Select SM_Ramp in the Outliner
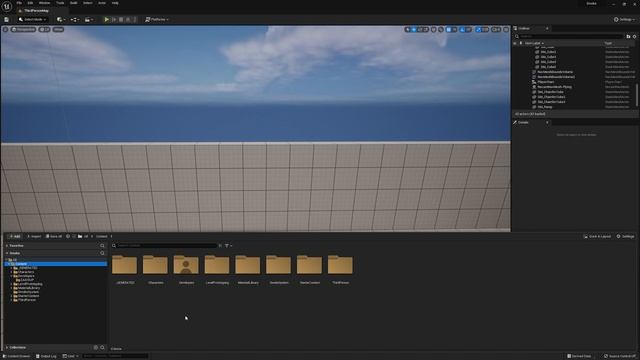Screen dimensions: 640x360 [x=544, y=107]
